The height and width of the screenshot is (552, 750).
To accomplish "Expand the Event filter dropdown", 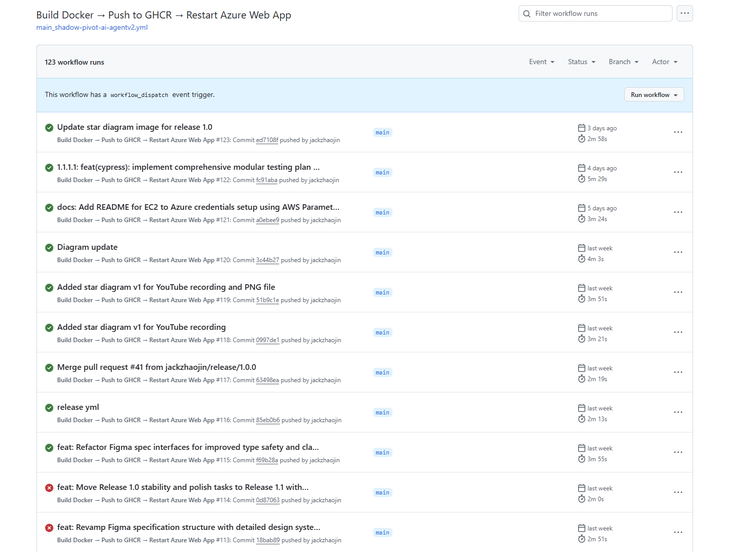I will click(541, 62).
